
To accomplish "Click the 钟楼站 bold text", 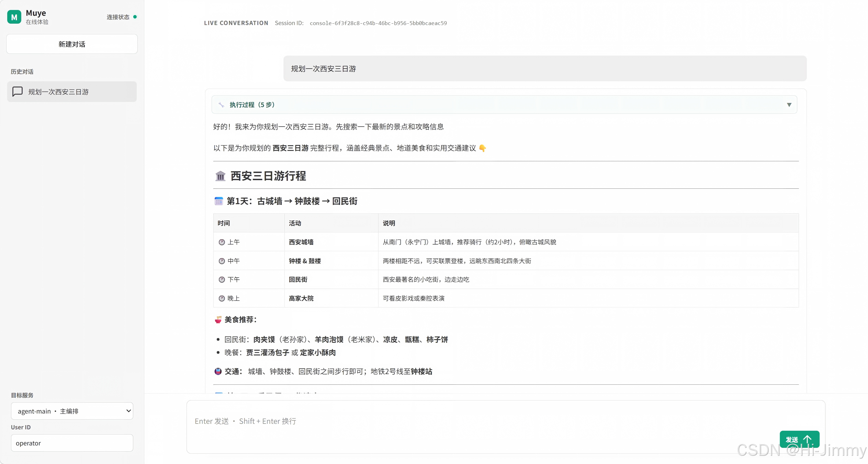I will click(x=421, y=371).
